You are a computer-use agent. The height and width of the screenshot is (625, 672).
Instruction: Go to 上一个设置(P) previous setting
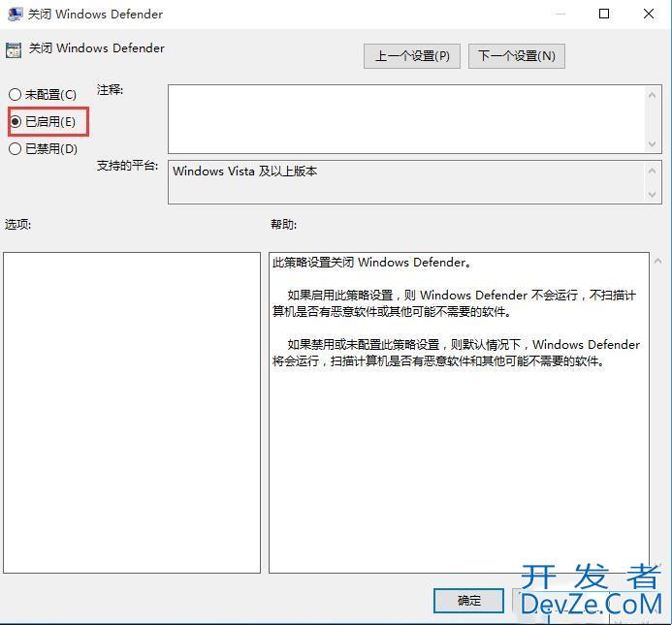pyautogui.click(x=412, y=56)
